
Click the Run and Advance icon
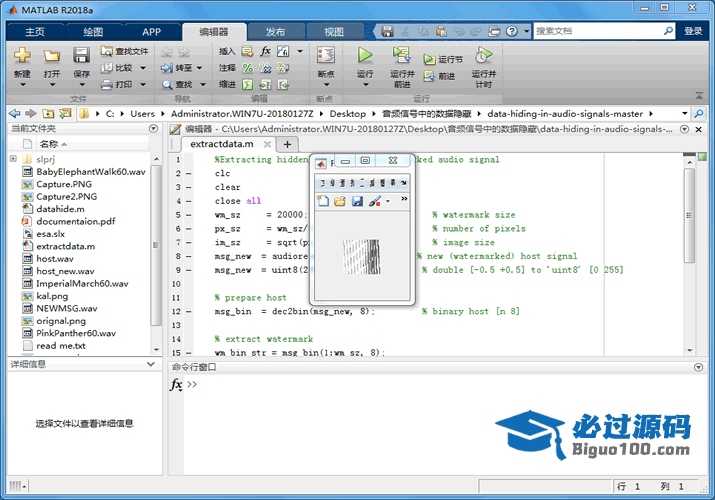coord(402,56)
